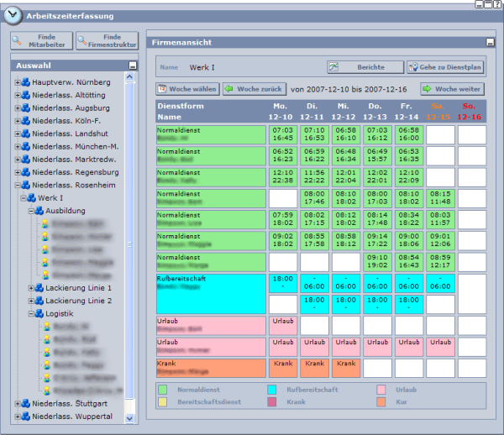Viewport: 504px width, 435px height.
Task: Collapse the Auswahl panel with minimize icon
Action: coord(133,66)
